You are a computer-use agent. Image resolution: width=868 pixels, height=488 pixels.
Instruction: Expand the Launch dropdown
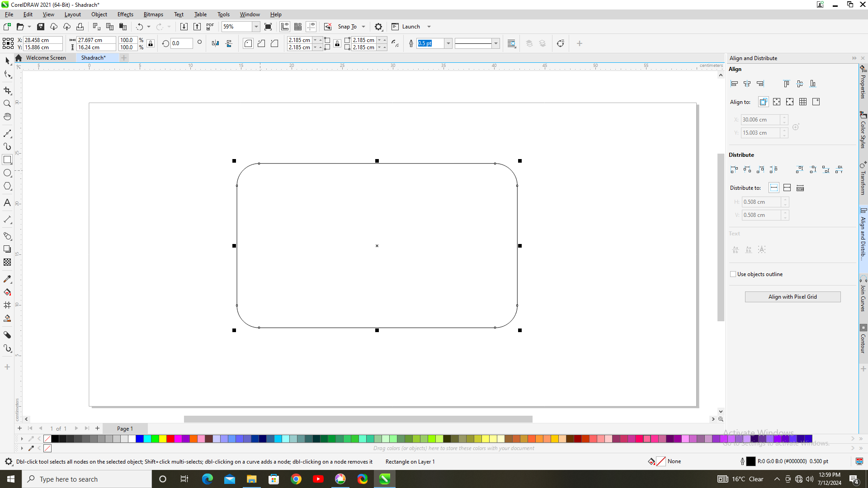point(429,27)
